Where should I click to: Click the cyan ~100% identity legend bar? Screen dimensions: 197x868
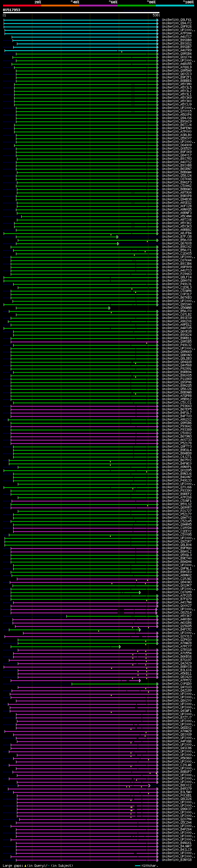pyautogui.click(x=175, y=6)
